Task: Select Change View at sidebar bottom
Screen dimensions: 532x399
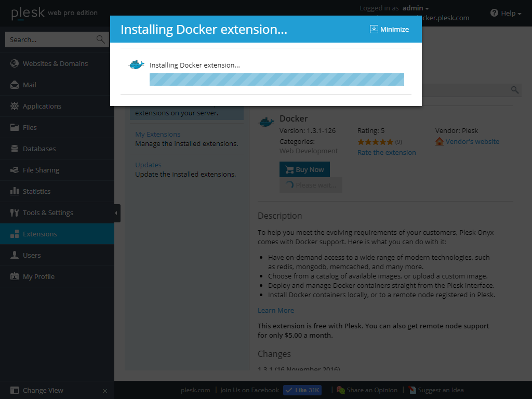Action: [x=43, y=390]
